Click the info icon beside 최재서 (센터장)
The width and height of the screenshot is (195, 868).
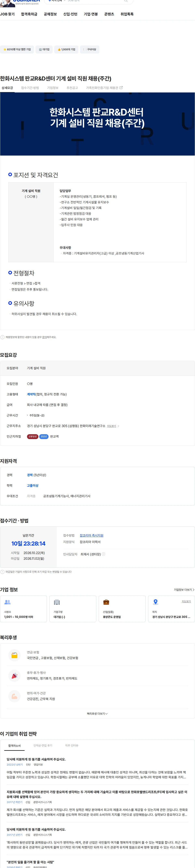click(x=103, y=554)
